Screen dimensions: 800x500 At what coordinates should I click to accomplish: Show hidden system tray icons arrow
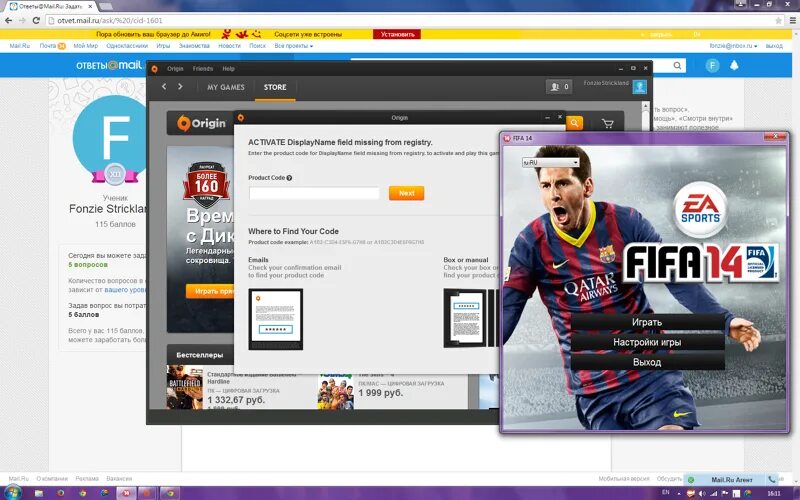[x=679, y=493]
